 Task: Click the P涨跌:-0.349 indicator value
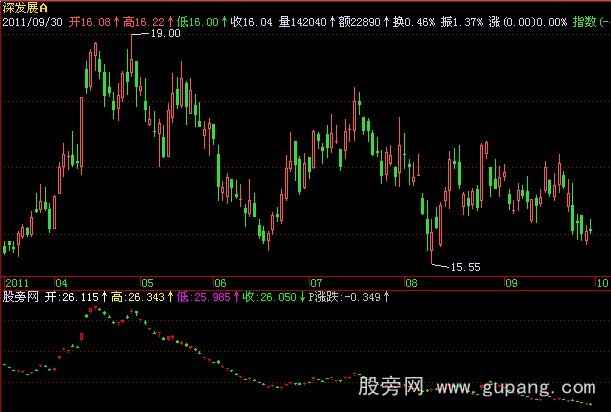[x=344, y=297]
